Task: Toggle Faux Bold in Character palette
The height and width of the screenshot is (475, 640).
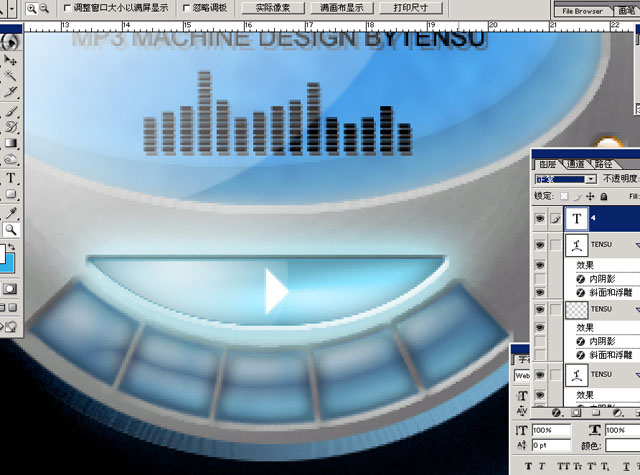Action: 529,466
